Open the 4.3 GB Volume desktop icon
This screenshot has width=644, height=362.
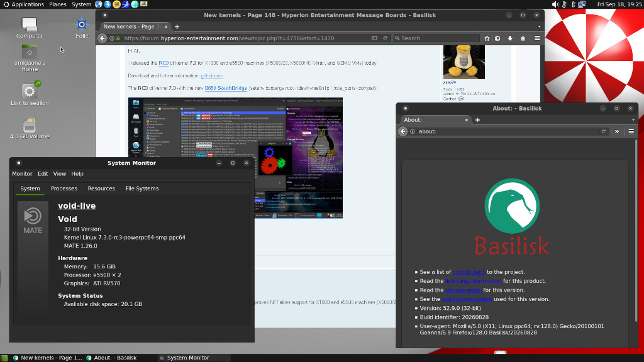point(30,128)
